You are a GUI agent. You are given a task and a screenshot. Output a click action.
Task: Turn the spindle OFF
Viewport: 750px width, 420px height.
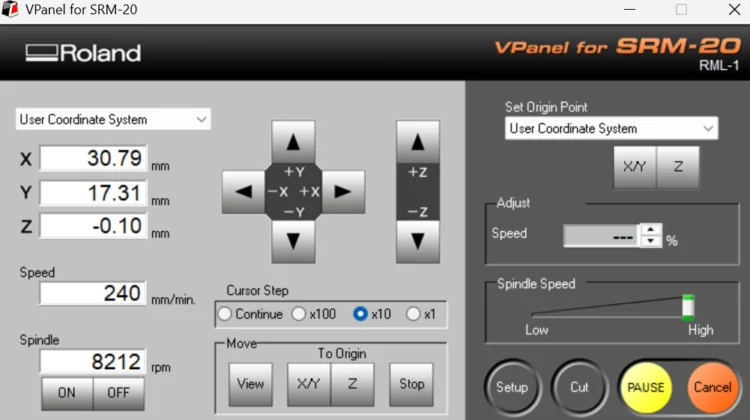pyautogui.click(x=119, y=393)
